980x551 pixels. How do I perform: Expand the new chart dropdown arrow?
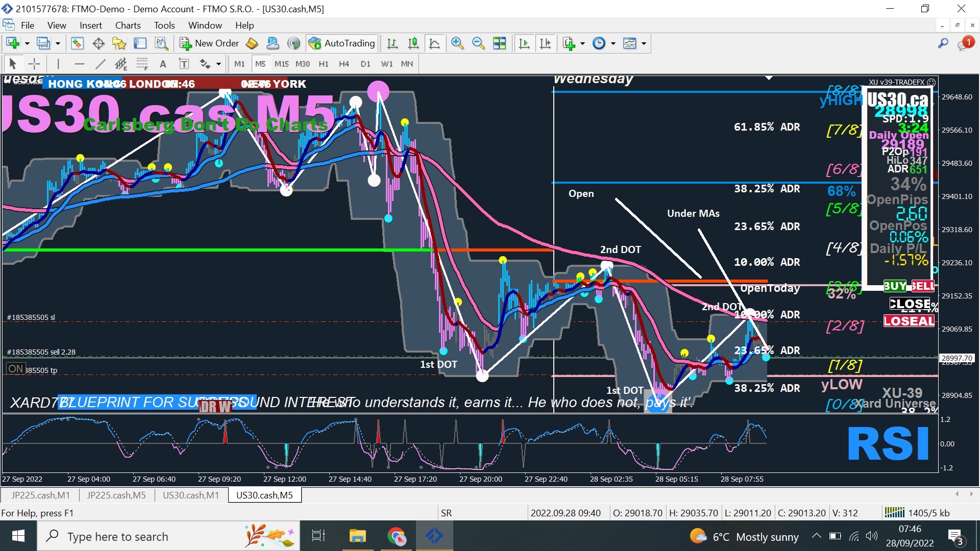coord(27,43)
